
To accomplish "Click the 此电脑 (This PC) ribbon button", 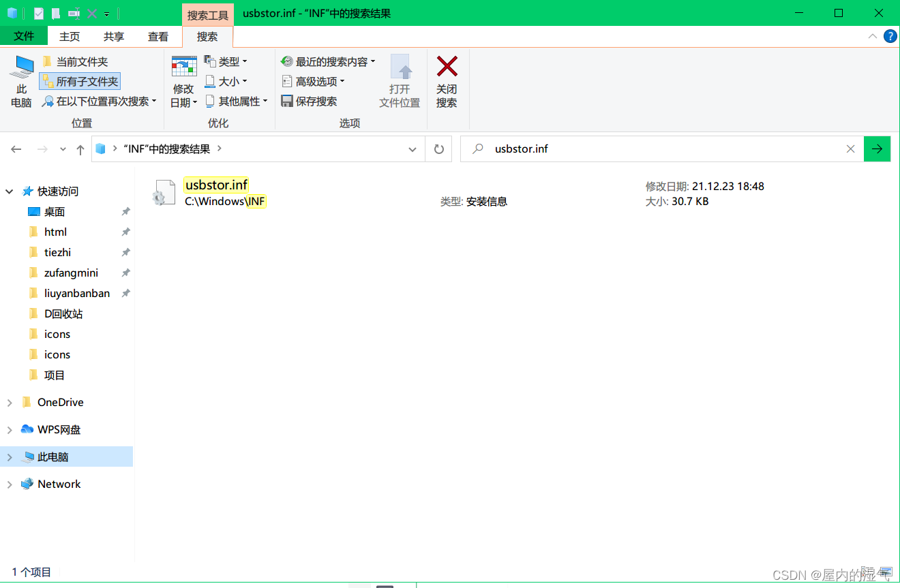I will point(21,82).
